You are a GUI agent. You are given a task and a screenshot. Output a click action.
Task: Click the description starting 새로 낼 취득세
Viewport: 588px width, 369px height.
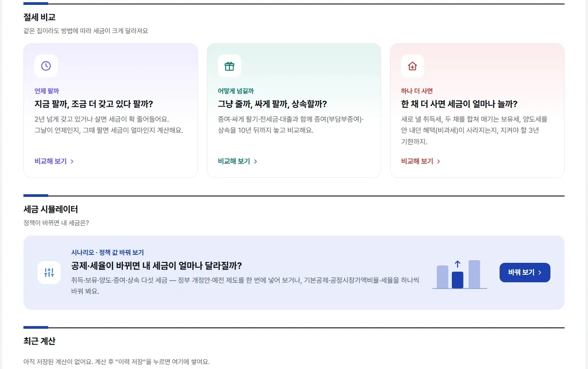pos(474,131)
